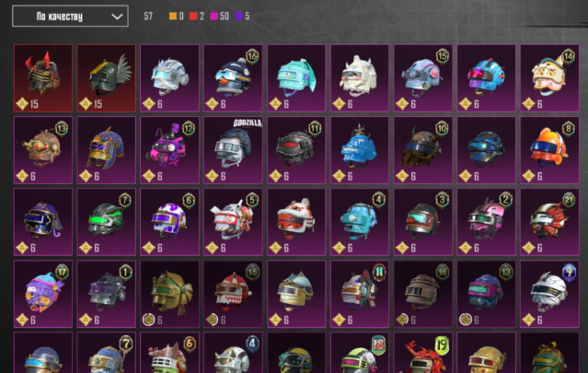Select the steampunk goggles helmet badge 13

(43, 150)
